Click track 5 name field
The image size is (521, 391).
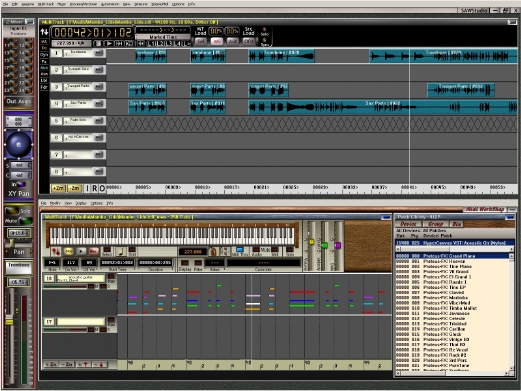click(x=79, y=121)
